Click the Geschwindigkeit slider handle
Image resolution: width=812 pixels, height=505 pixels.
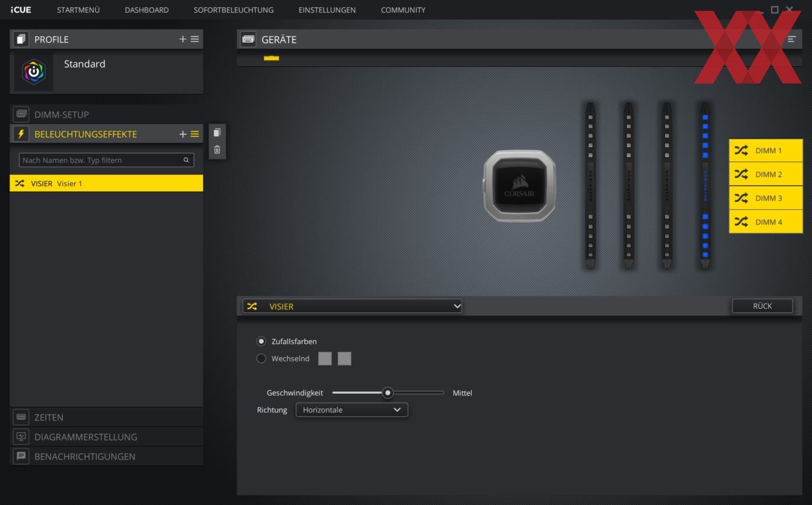point(388,393)
